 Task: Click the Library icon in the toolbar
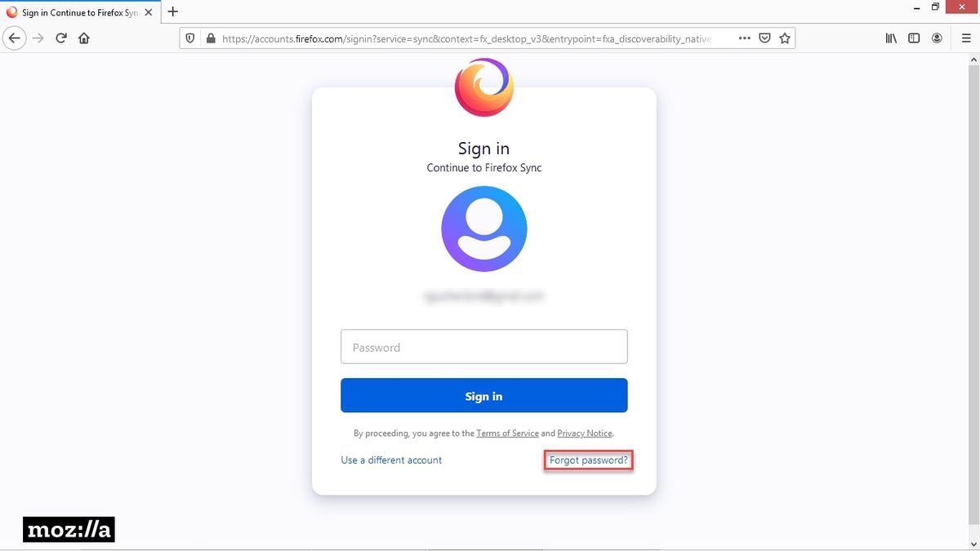891,38
